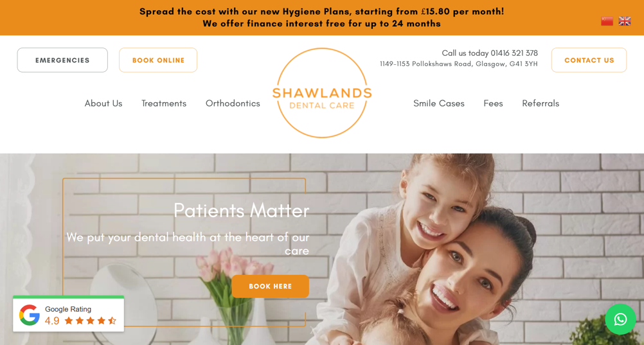The image size is (644, 345).
Task: Call the phone number 01416 321 378
Action: (x=514, y=53)
